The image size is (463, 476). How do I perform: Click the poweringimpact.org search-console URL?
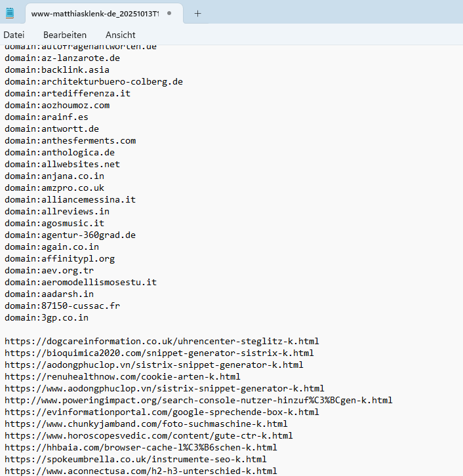198,401
